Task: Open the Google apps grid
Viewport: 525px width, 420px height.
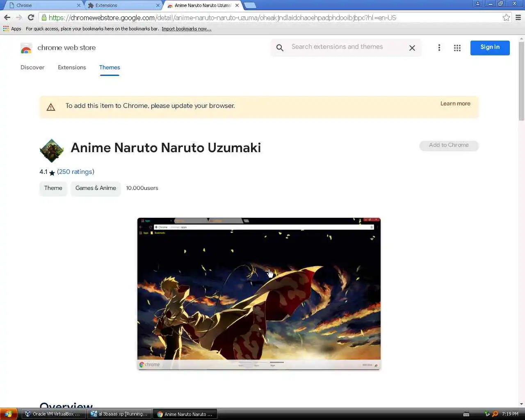Action: coord(457,48)
